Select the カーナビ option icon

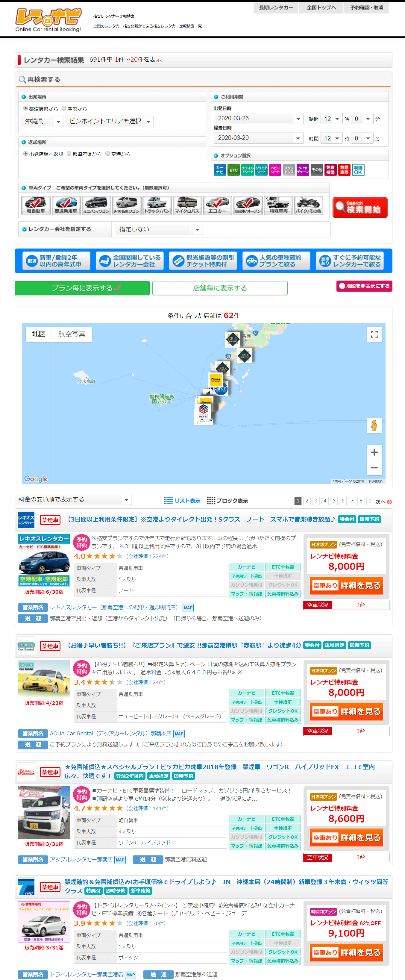pos(220,170)
